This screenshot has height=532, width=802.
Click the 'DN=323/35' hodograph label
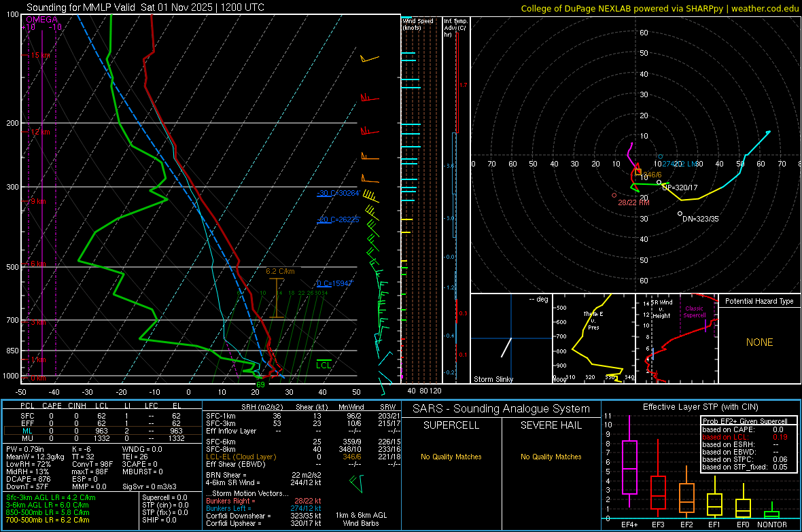pos(700,219)
